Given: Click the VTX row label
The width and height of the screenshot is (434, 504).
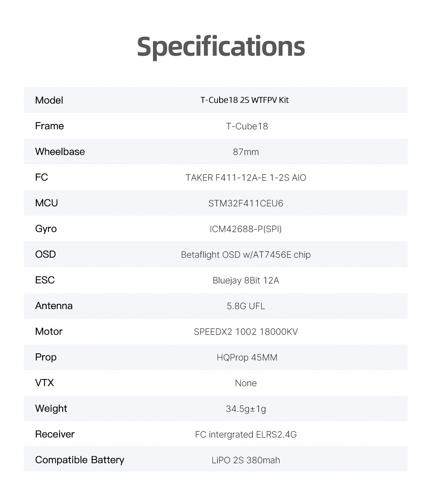Looking at the screenshot, I should click(x=44, y=383).
